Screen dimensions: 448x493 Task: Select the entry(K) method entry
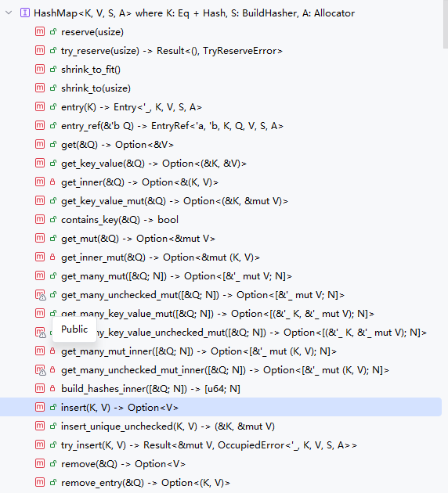coord(132,107)
